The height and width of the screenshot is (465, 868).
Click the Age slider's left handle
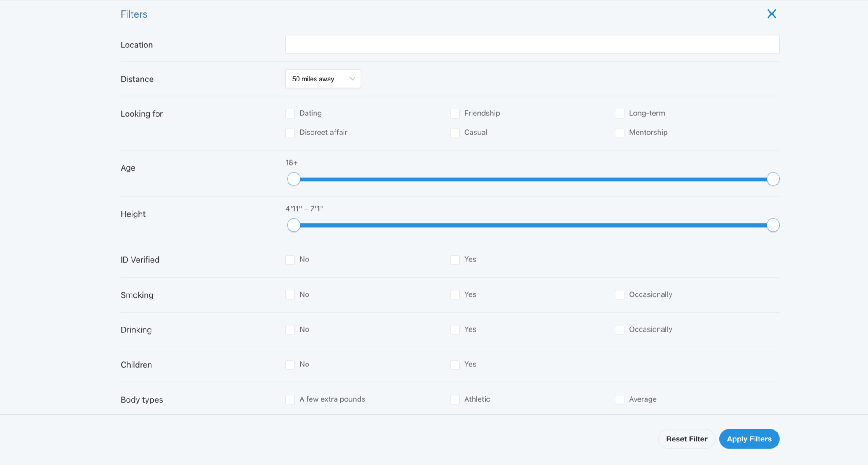[294, 179]
